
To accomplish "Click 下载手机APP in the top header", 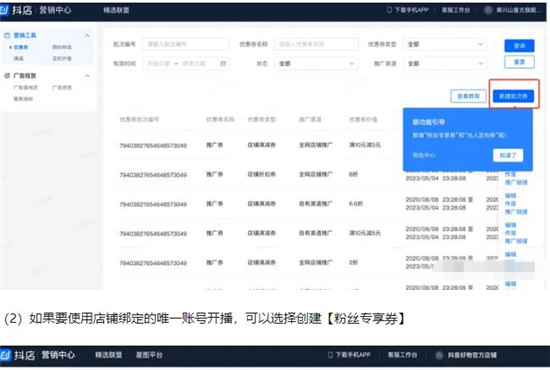I will [x=408, y=10].
